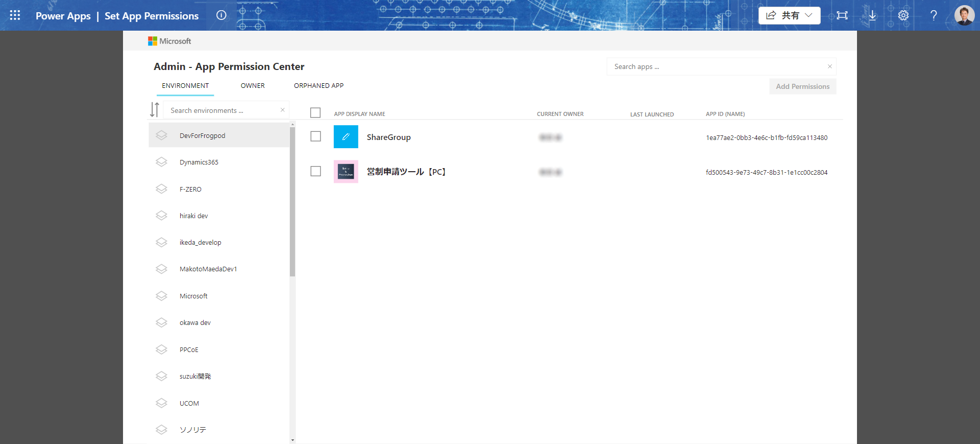This screenshot has width=980, height=444.
Task: Click the layer icon beside F-ZERO
Action: coord(162,189)
